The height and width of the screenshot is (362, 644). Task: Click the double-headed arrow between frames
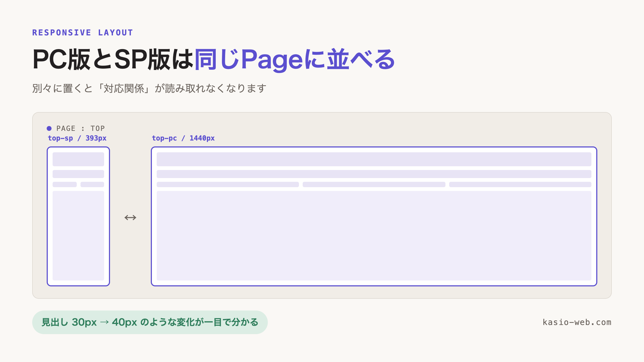coord(130,217)
